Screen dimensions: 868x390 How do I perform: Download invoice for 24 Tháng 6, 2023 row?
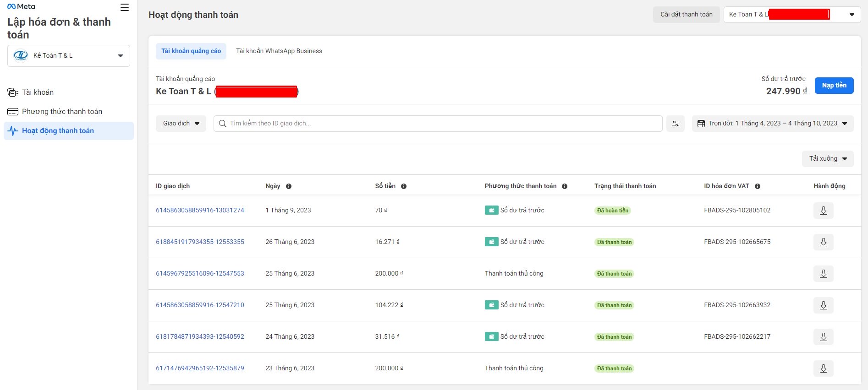(x=824, y=337)
